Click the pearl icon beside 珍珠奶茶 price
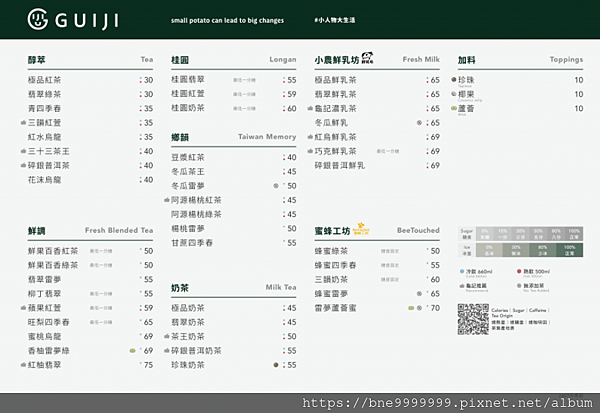The height and width of the screenshot is (413, 600). click(x=276, y=365)
